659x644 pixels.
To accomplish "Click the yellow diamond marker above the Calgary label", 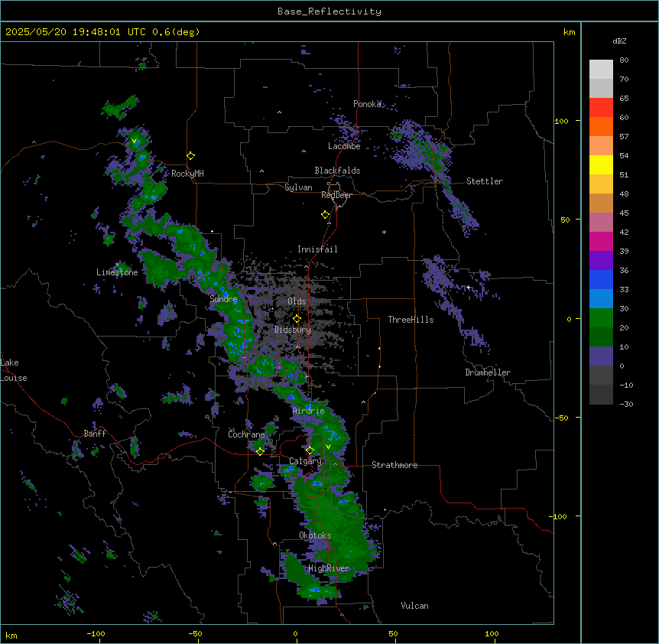I will coord(310,450).
